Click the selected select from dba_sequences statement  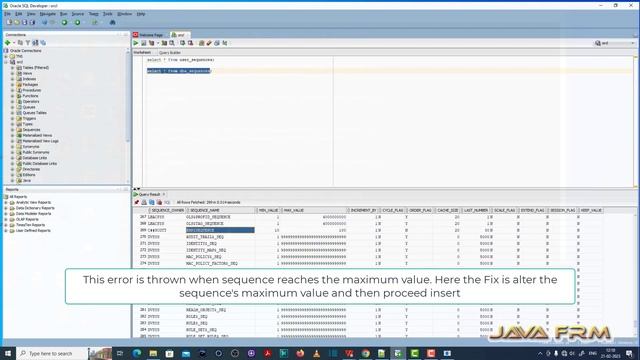coord(178,71)
